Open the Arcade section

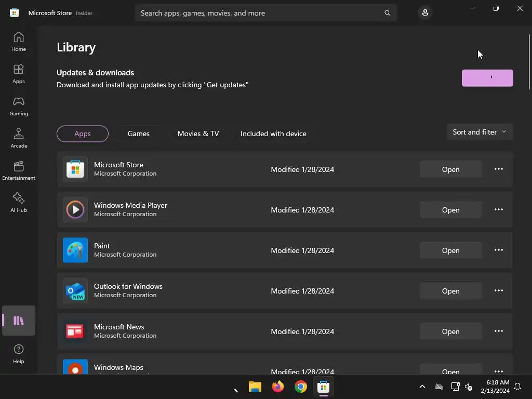[x=19, y=138]
